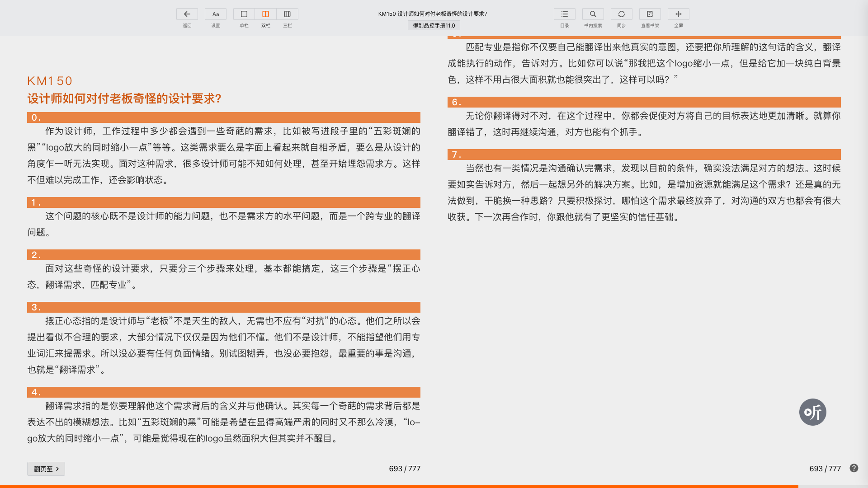Screen dimensions: 868x488
Task: Click the orange reading progress bar
Action: pyautogui.click(x=398, y=486)
